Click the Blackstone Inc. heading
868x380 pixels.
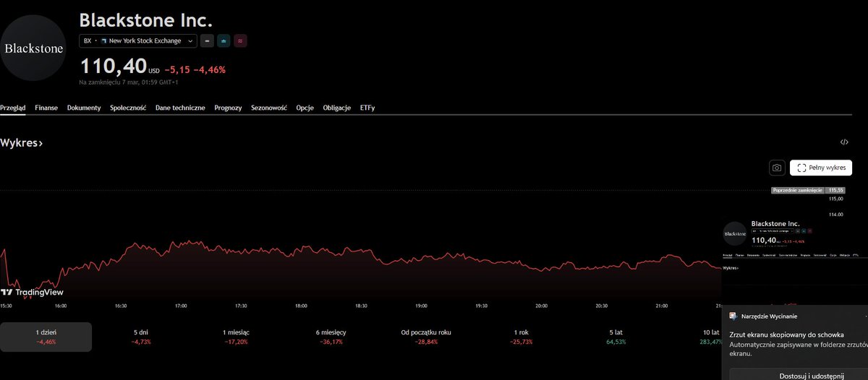[x=145, y=20]
